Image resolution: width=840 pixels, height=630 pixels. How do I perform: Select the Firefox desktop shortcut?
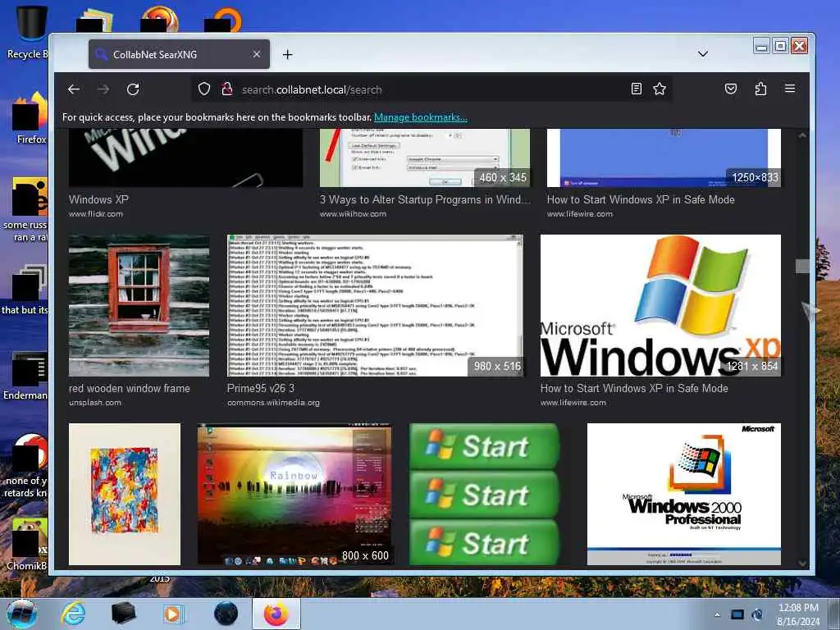click(30, 119)
